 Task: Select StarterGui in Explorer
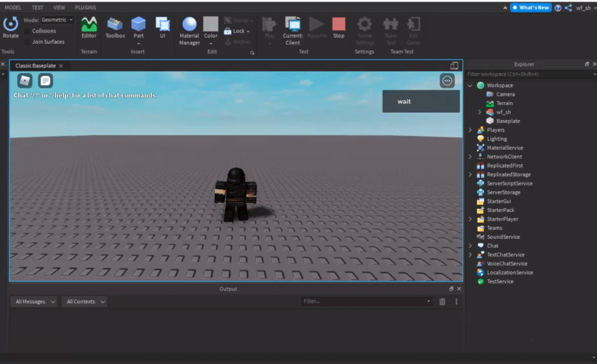pos(498,201)
